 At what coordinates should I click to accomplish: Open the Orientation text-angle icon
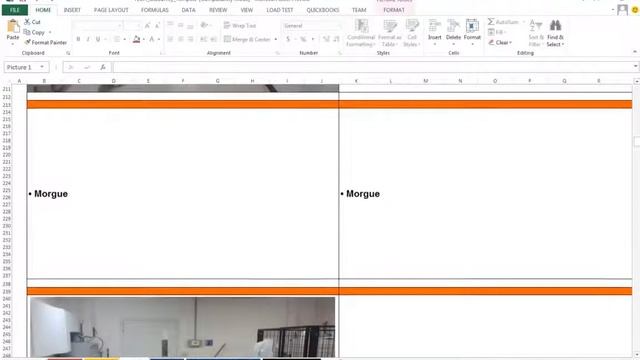click(204, 25)
